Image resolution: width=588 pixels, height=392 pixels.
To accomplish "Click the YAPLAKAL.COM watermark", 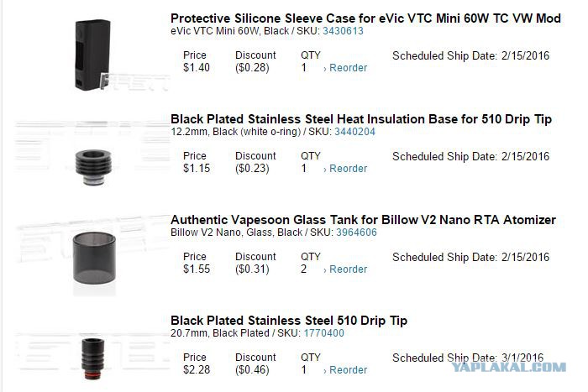I will (508, 367).
